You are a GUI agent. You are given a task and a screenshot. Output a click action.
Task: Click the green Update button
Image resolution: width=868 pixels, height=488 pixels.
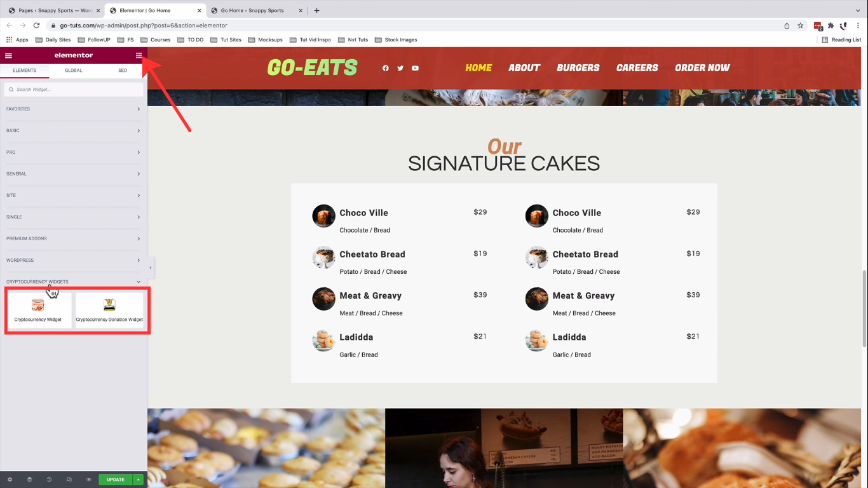point(116,480)
